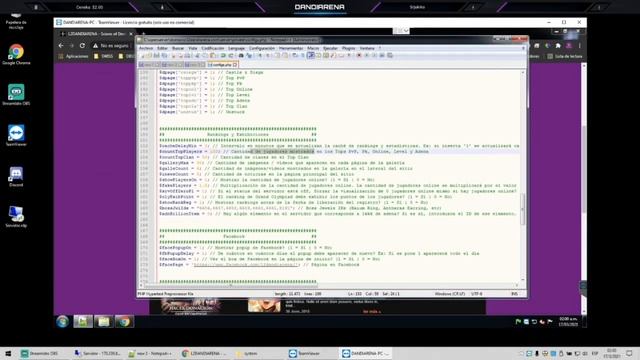
Task: Open the Ejecutar menu
Action: [x=330, y=48]
